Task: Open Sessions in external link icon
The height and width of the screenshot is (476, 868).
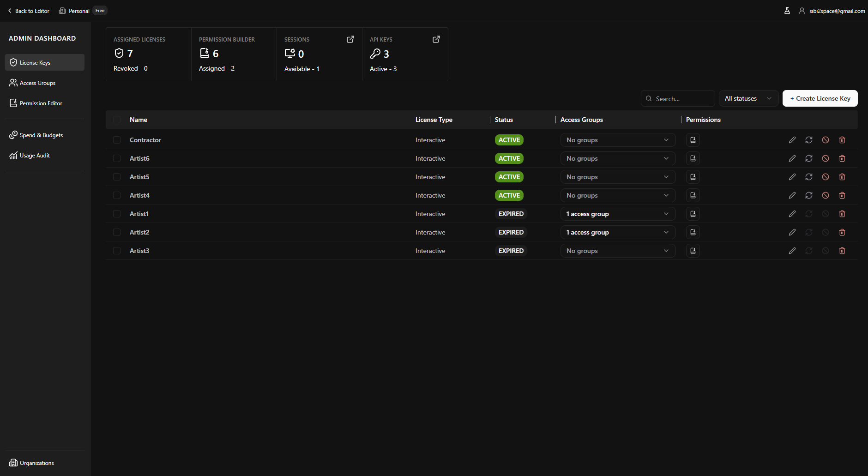Action: (350, 39)
